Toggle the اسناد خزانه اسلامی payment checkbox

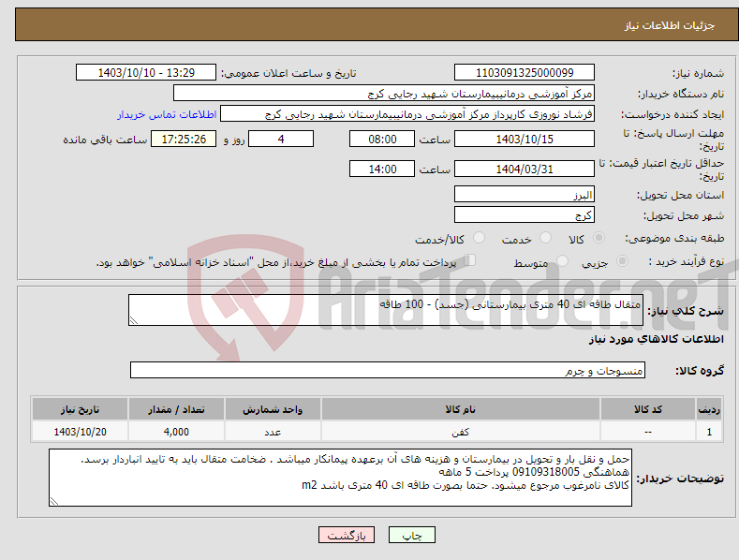click(470, 260)
